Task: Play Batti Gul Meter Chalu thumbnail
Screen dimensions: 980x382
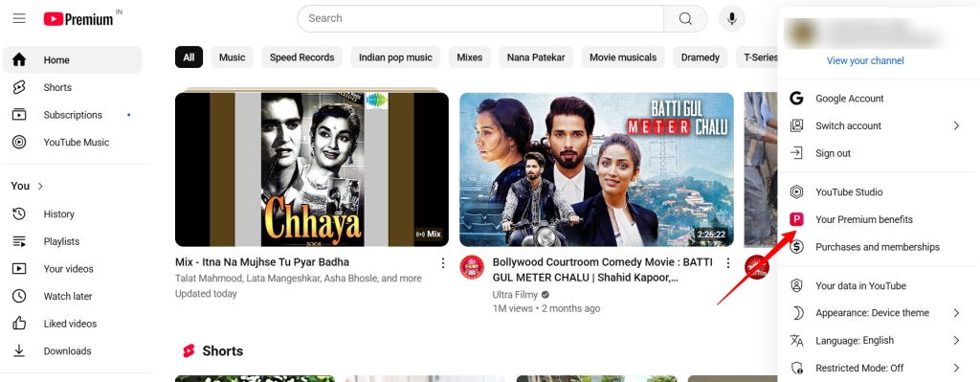Action: [x=597, y=169]
